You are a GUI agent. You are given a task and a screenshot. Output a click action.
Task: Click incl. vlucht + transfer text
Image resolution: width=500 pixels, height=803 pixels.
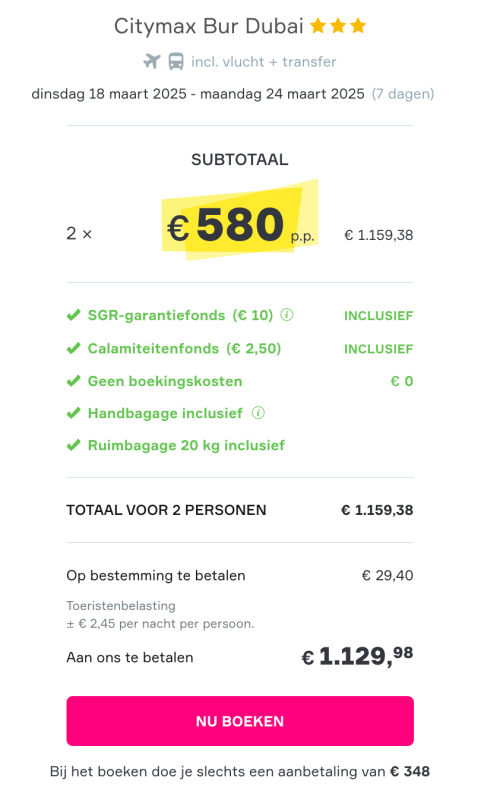(263, 62)
